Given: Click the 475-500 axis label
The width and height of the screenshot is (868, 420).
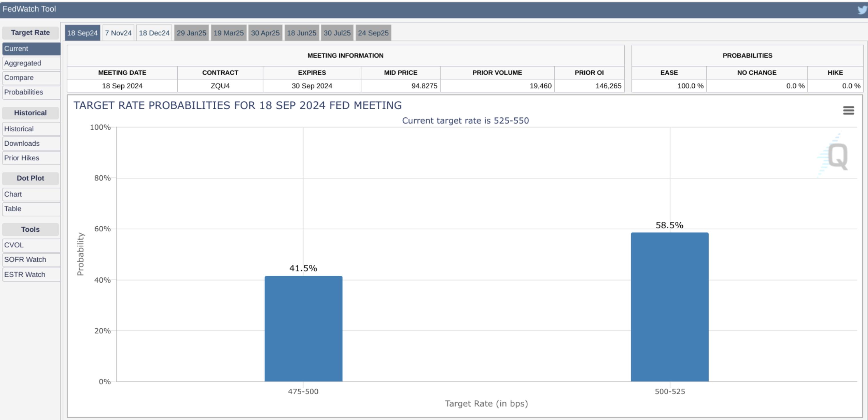Looking at the screenshot, I should [x=303, y=392].
